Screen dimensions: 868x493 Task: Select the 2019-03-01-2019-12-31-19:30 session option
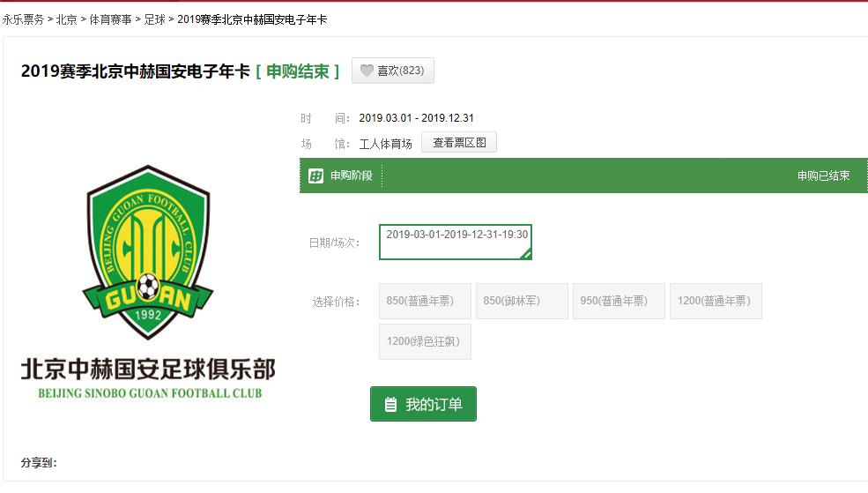pos(456,242)
